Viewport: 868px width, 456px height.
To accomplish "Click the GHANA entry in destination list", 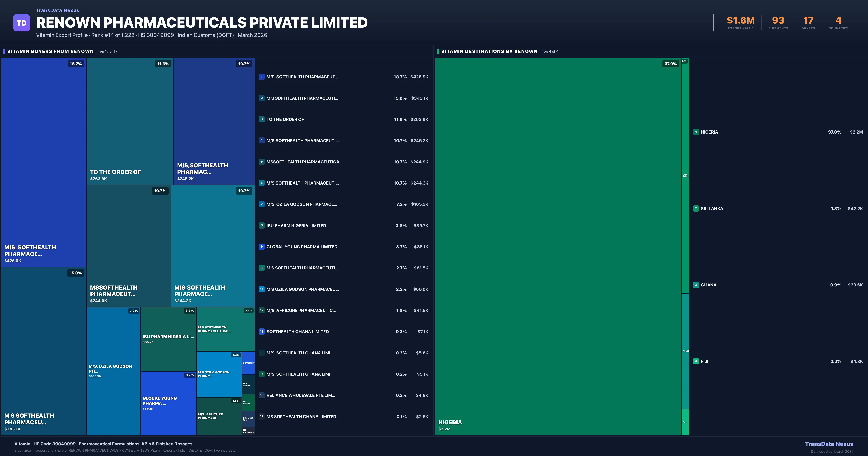I will (x=709, y=285).
